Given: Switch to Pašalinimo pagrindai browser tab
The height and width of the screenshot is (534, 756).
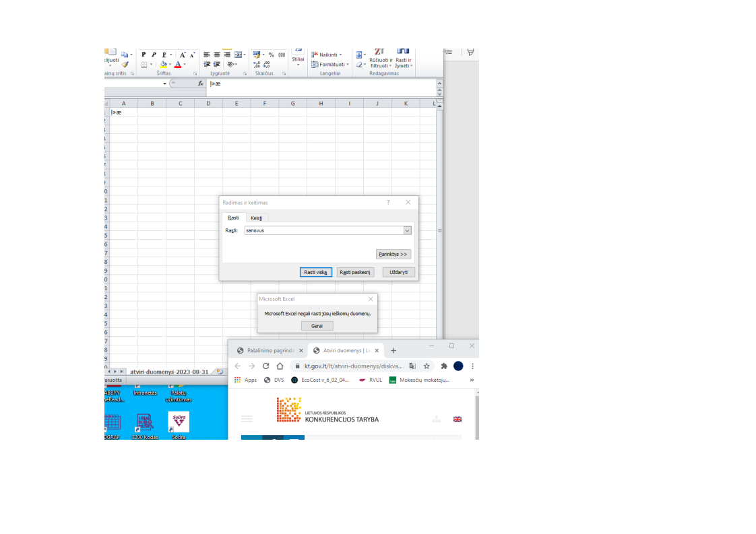Looking at the screenshot, I should [266, 350].
